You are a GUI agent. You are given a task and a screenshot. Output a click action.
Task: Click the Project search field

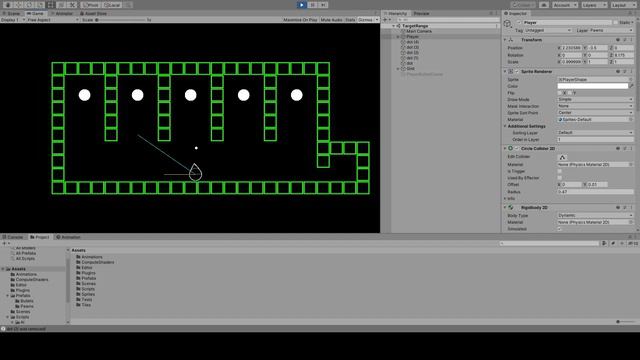coord(549,243)
